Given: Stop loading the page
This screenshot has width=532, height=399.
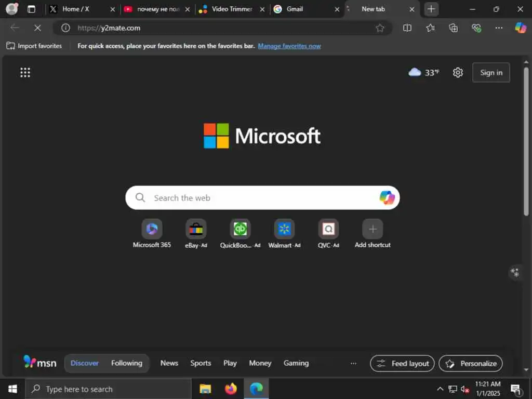Looking at the screenshot, I should click(x=37, y=28).
